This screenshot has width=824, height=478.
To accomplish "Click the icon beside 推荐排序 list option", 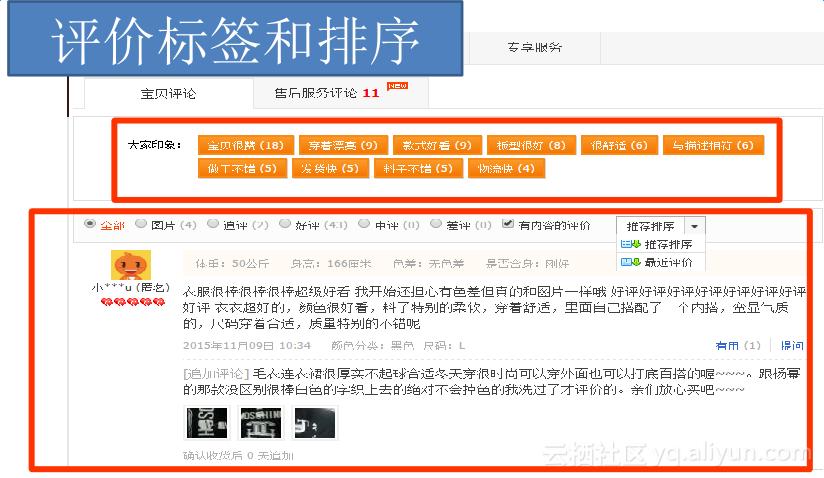I will 631,244.
